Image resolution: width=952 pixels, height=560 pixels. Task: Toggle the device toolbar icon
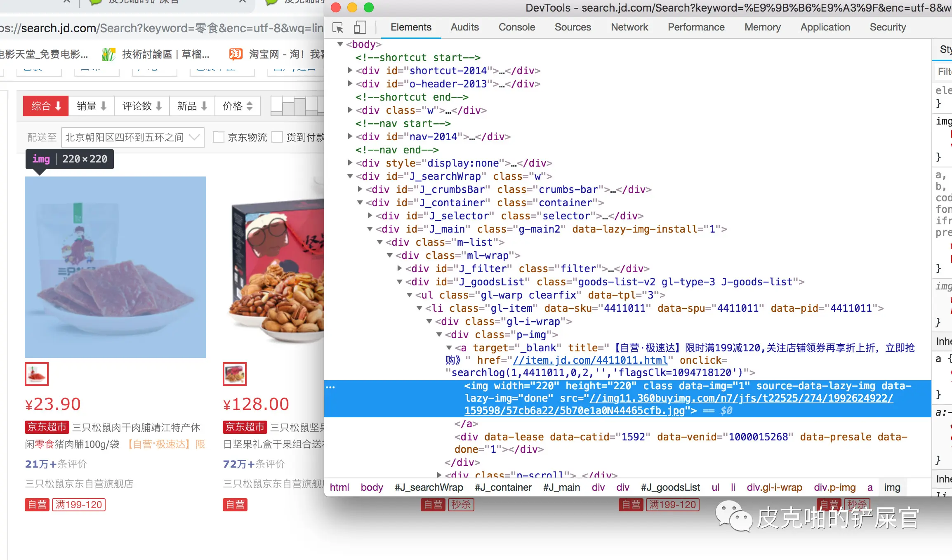click(x=360, y=28)
